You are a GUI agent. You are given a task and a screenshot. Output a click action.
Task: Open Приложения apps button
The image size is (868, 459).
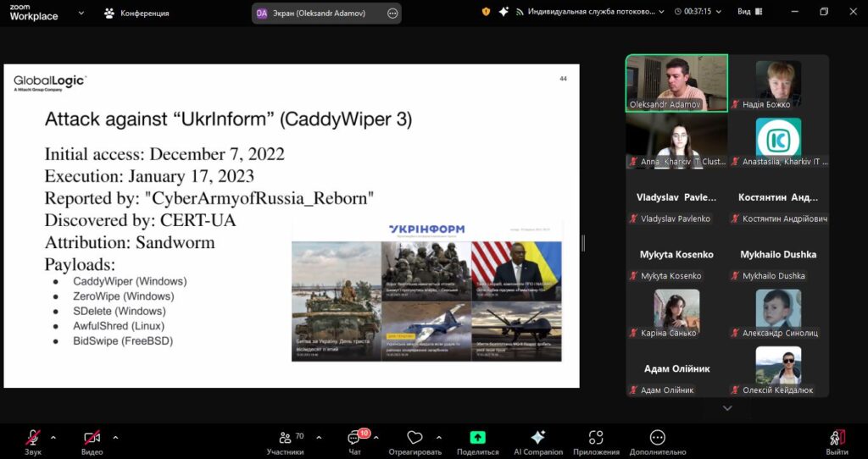coord(596,442)
